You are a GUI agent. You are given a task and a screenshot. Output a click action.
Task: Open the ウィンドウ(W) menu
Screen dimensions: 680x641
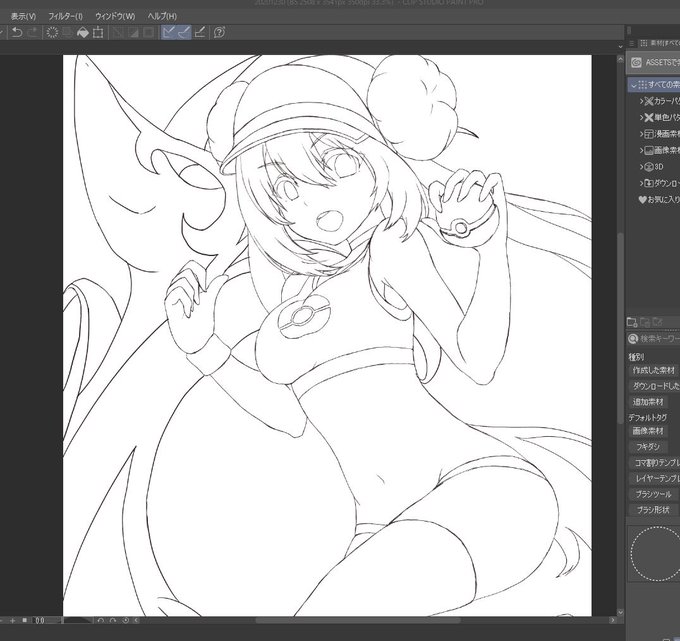[115, 16]
